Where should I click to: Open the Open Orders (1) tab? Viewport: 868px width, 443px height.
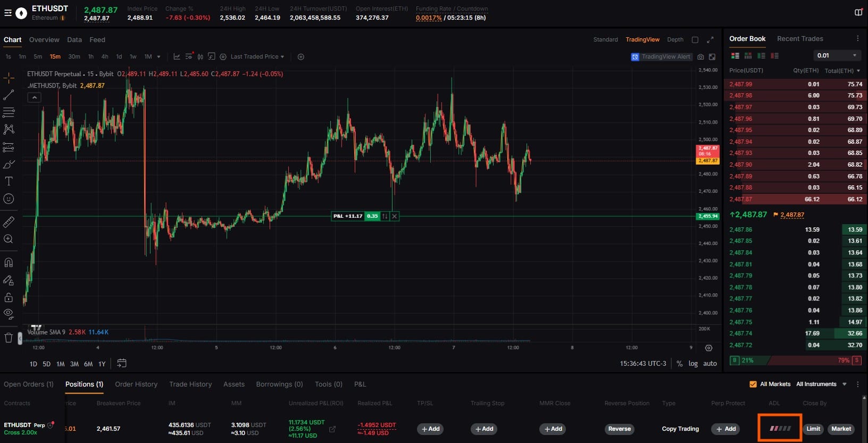[x=29, y=384]
